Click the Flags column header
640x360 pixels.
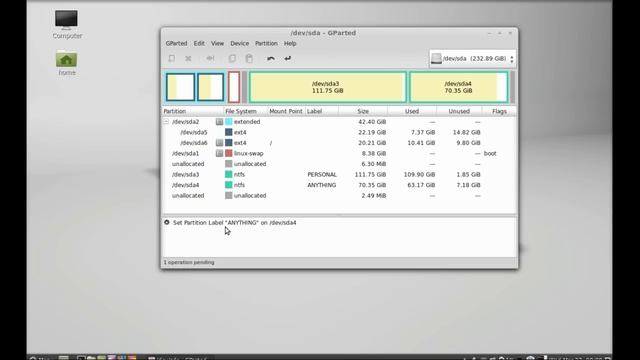(499, 111)
